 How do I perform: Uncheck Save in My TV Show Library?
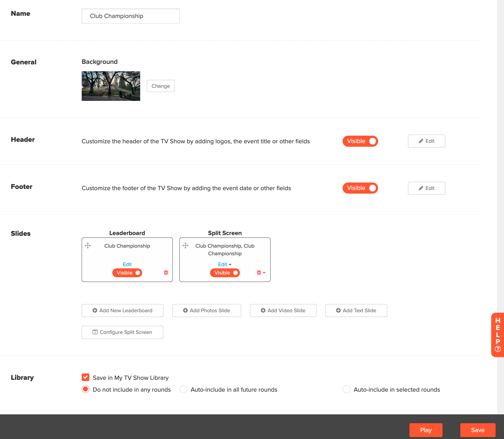point(85,377)
